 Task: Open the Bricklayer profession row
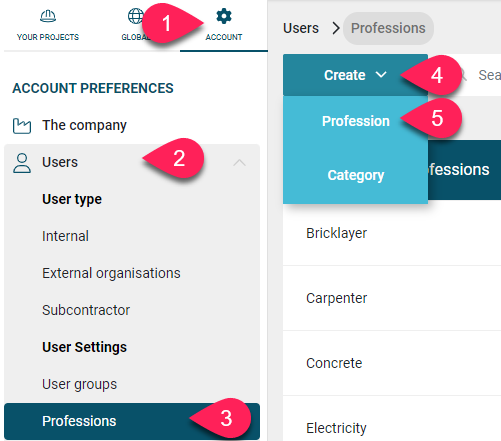click(392, 233)
